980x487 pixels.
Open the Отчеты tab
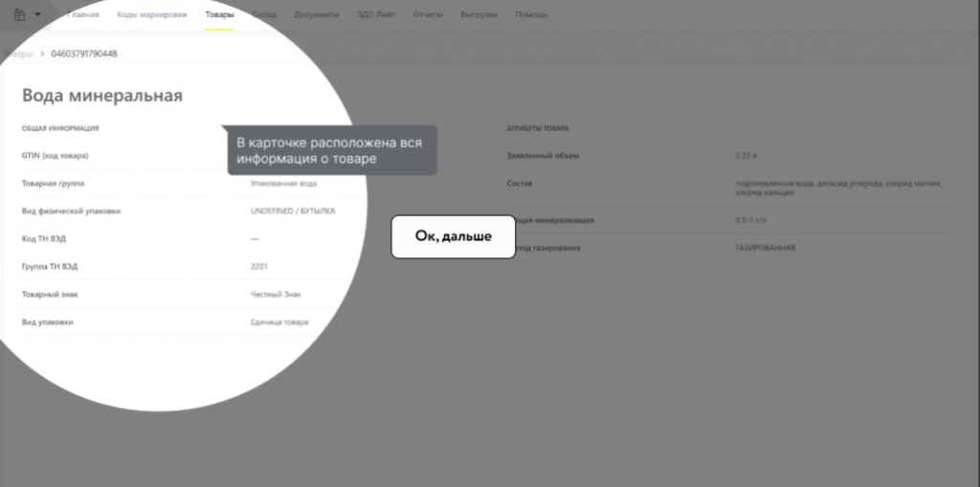coord(428,14)
